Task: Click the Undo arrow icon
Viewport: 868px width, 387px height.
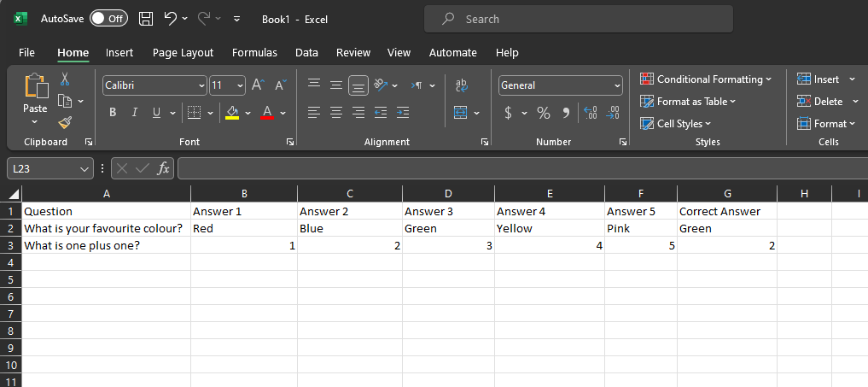Action: tap(171, 19)
